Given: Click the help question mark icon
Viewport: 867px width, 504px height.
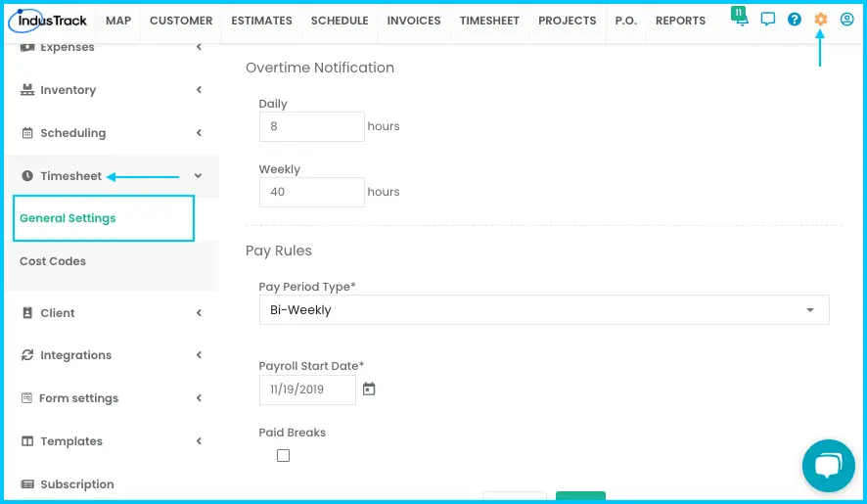Looking at the screenshot, I should pos(794,20).
